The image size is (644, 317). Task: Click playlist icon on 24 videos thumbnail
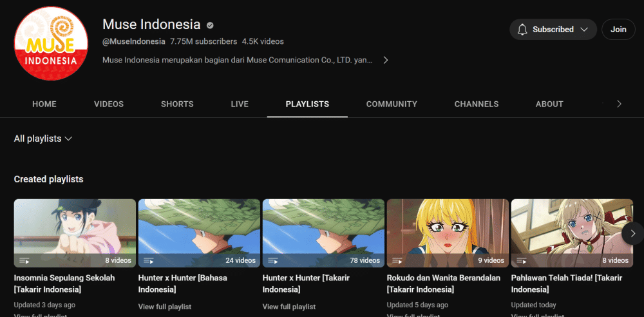pos(149,260)
